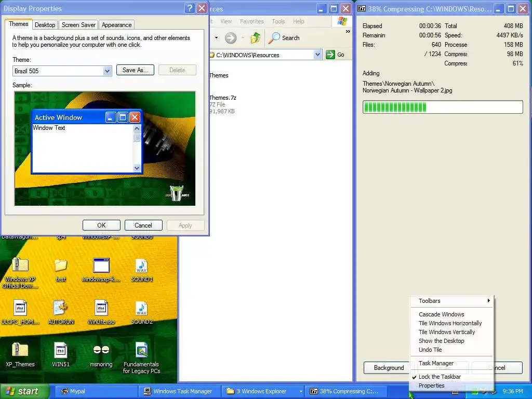Image resolution: width=532 pixels, height=399 pixels.
Task: Open Task Manager from context menu
Action: (451, 363)
